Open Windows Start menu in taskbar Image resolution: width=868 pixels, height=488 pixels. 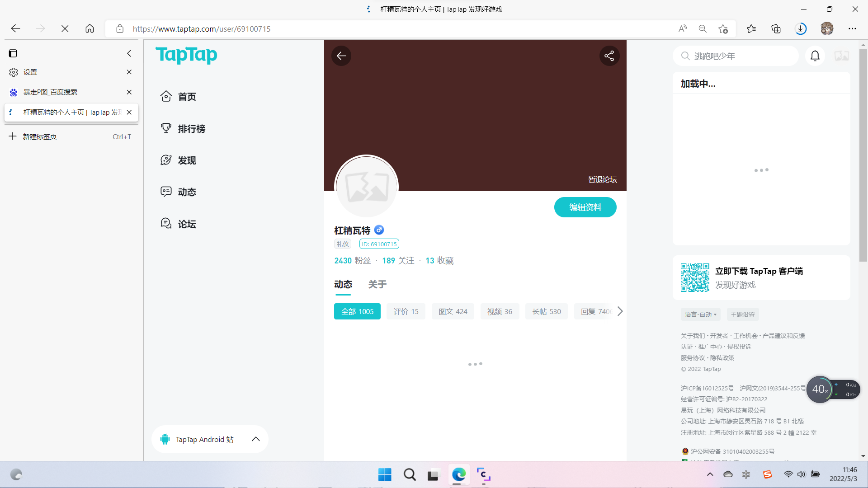(x=385, y=474)
